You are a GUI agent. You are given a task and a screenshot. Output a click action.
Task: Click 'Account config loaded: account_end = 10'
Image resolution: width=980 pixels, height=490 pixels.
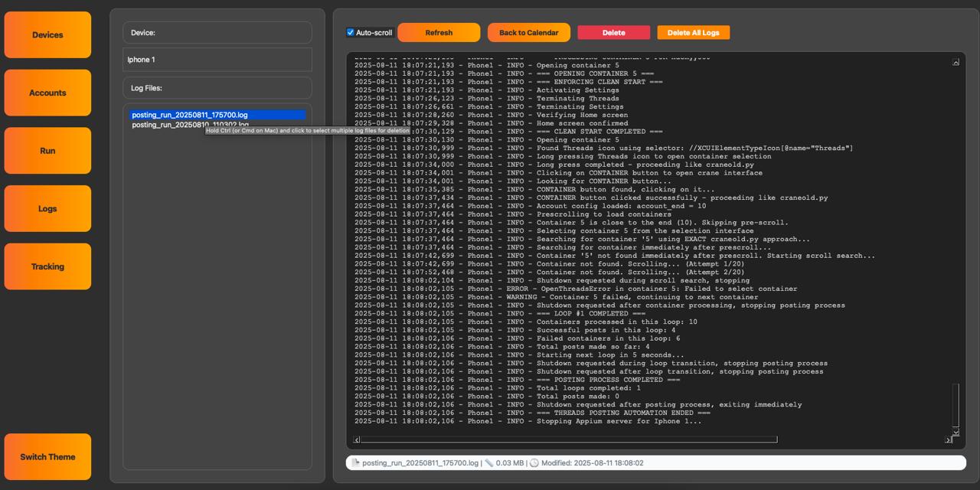(x=531, y=206)
